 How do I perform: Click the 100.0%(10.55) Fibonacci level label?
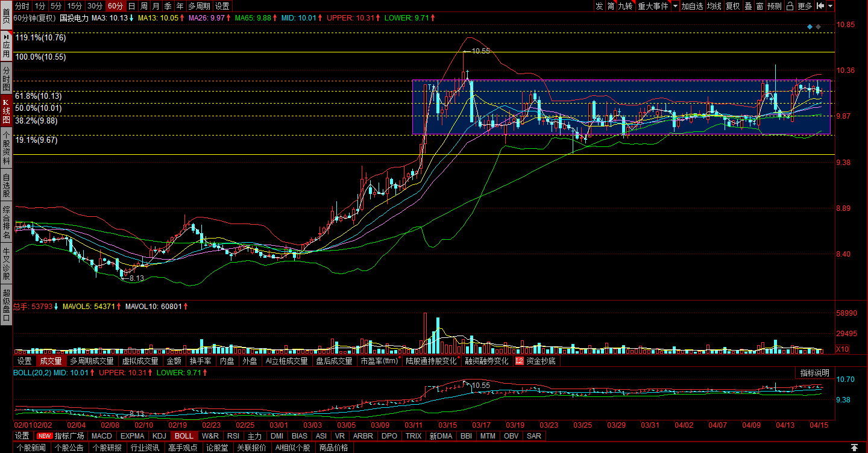pyautogui.click(x=40, y=57)
